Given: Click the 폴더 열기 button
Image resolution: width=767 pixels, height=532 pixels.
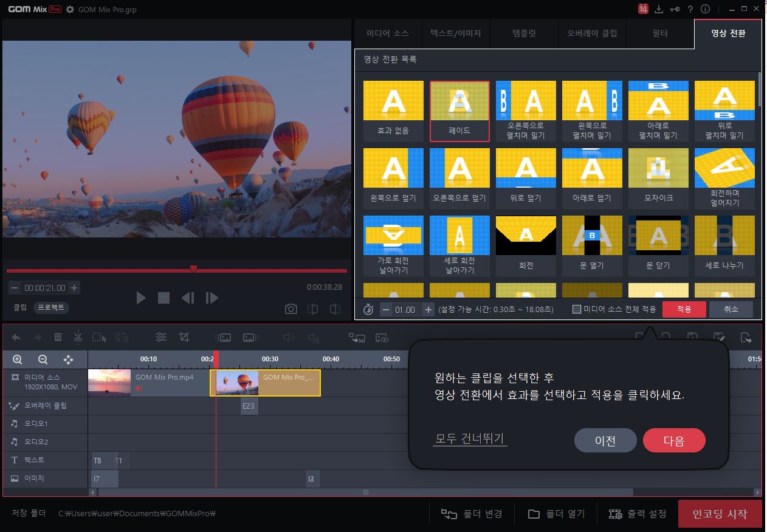Looking at the screenshot, I should point(556,514).
